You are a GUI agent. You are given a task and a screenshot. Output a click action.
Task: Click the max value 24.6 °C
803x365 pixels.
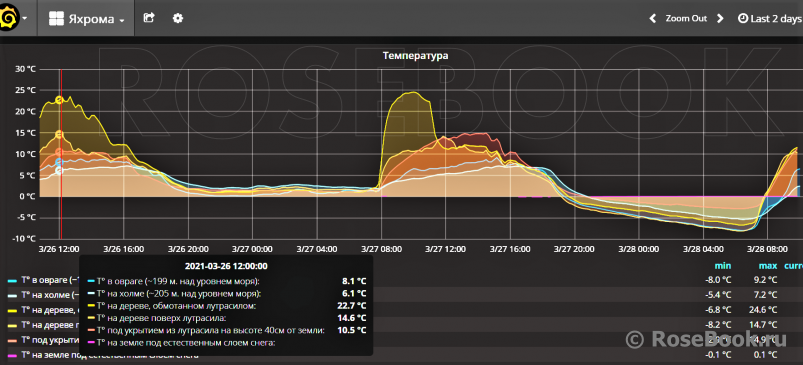pos(763,310)
